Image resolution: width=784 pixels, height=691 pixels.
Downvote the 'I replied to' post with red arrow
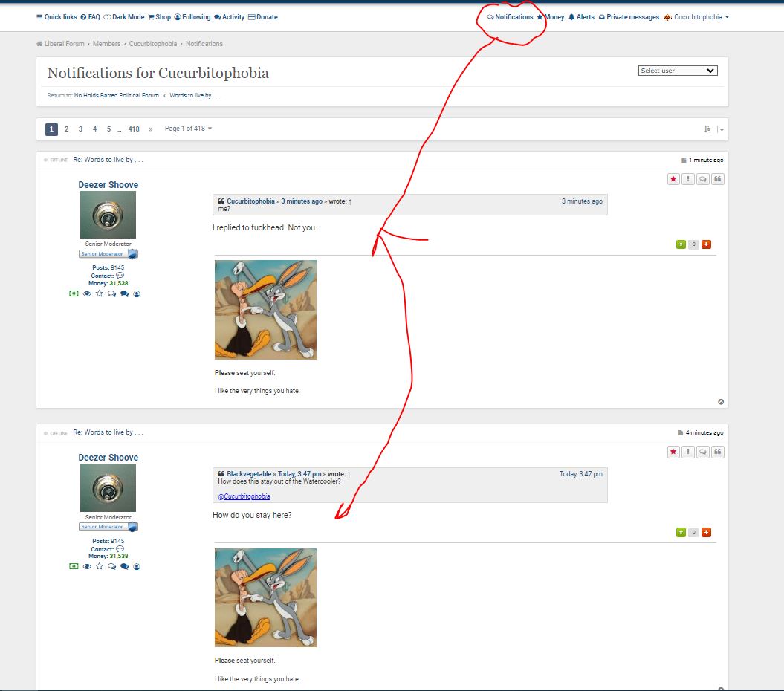706,244
